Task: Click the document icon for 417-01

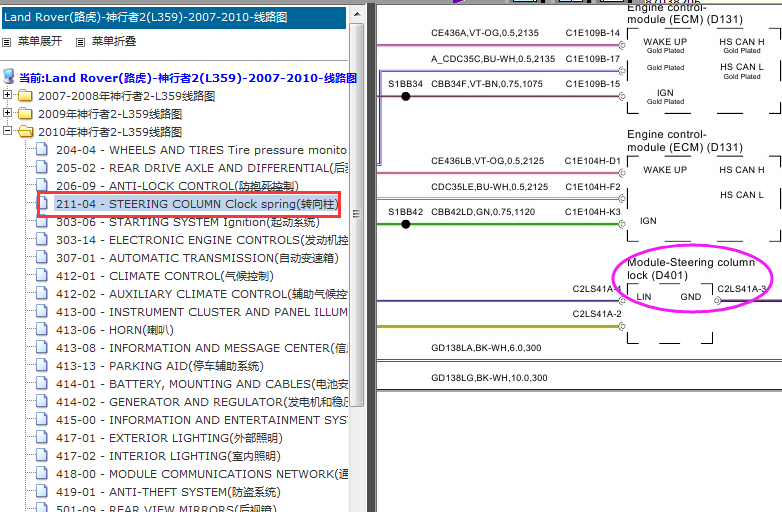Action: [x=42, y=437]
